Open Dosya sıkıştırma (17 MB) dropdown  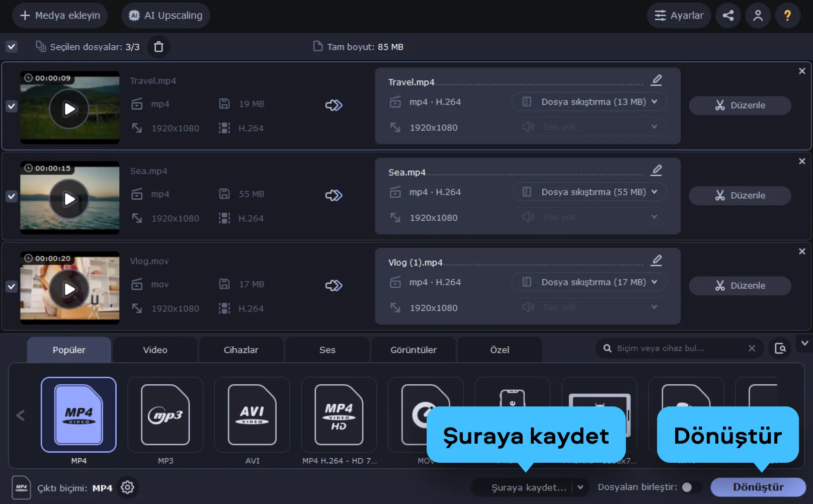coord(589,282)
